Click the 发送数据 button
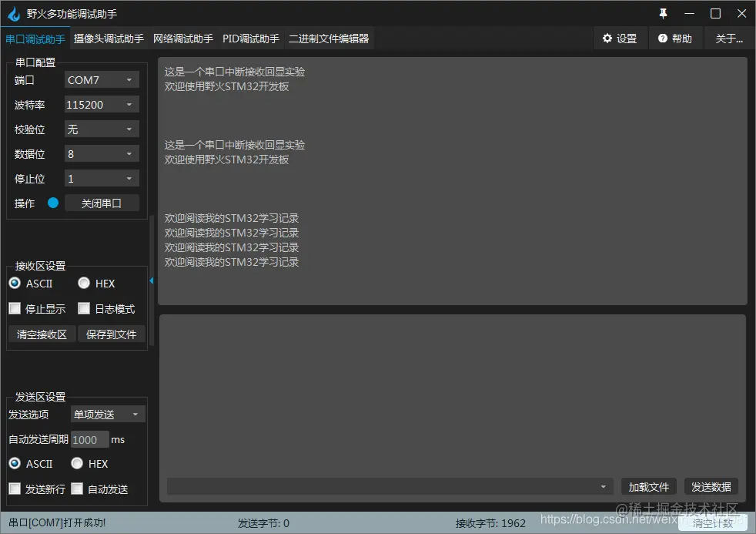The height and width of the screenshot is (534, 756). tap(710, 486)
